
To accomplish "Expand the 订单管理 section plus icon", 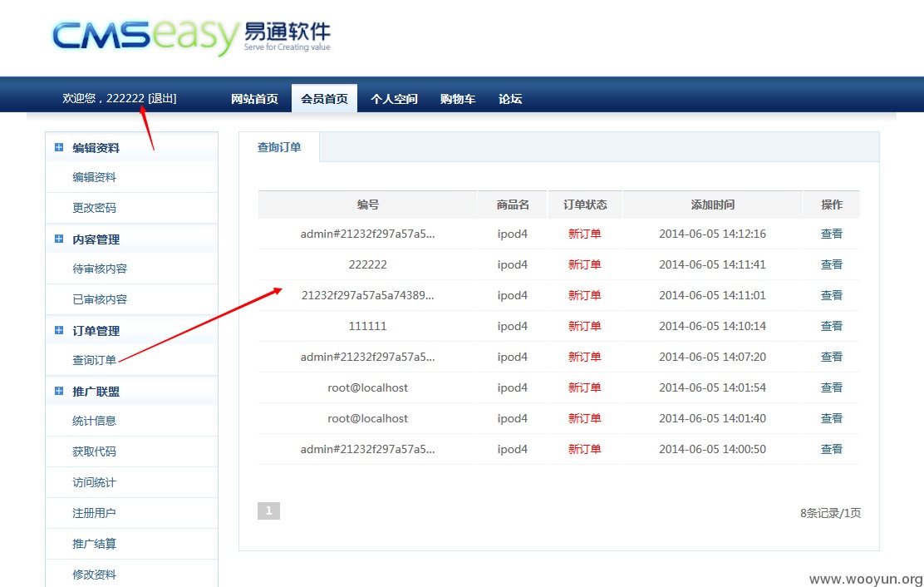I will 59,330.
